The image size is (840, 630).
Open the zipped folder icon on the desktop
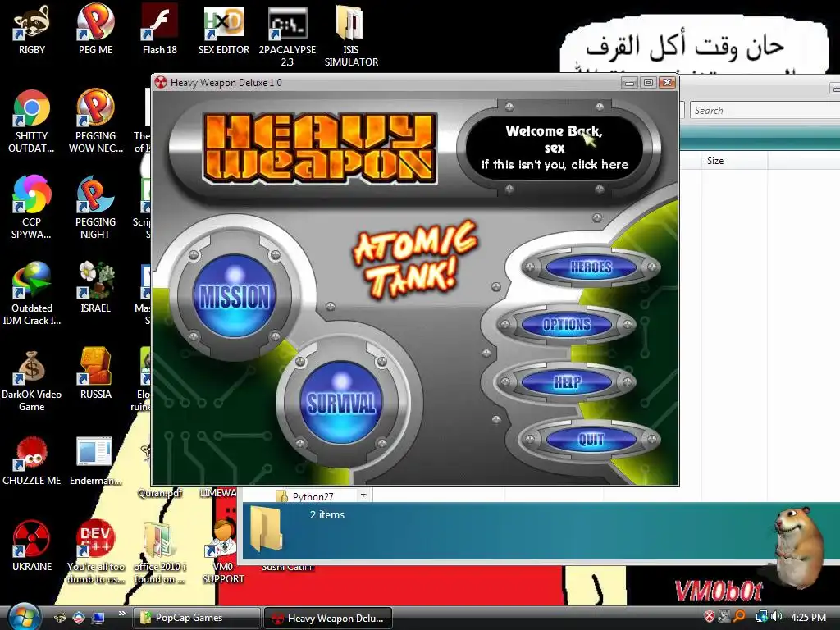tap(351, 35)
